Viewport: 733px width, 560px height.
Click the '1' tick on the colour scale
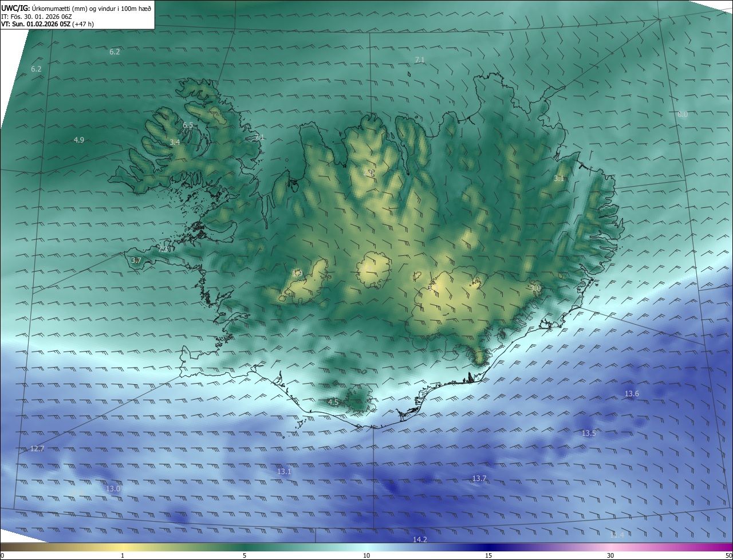[123, 555]
